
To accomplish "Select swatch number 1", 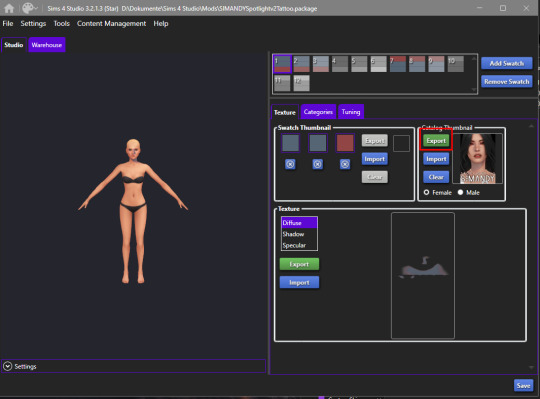I will pos(282,64).
